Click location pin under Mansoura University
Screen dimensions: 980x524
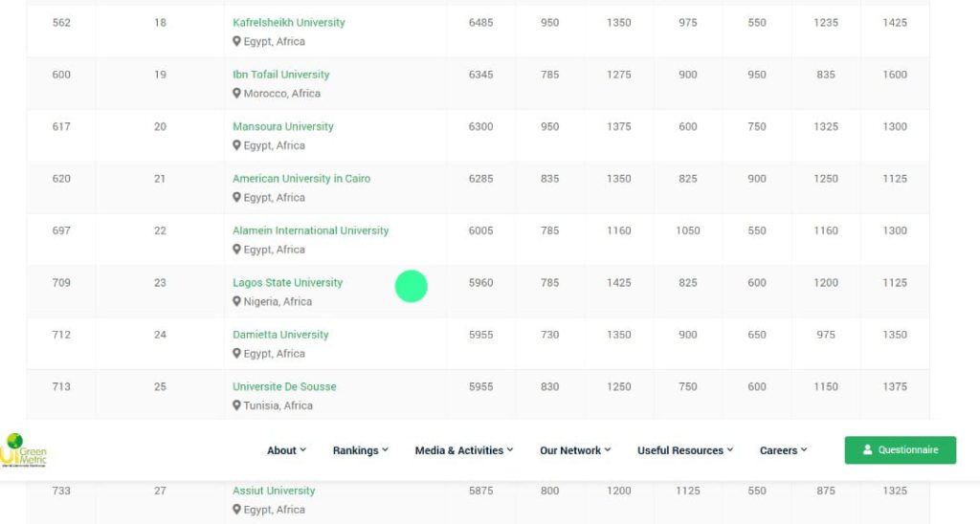[237, 146]
